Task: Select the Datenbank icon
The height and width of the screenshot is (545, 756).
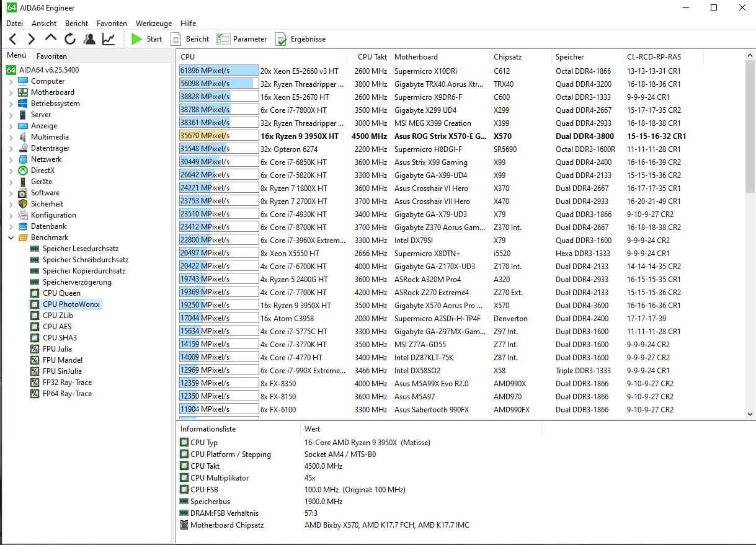Action: [x=23, y=226]
